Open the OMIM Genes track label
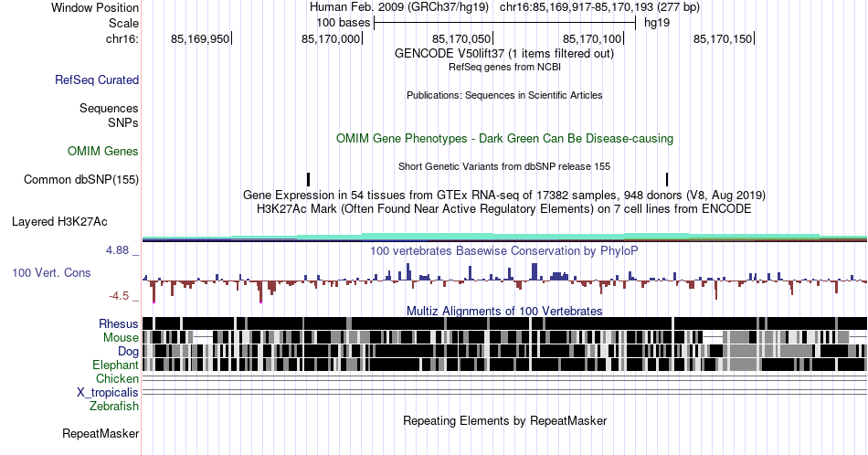The height and width of the screenshot is (455, 868). [x=102, y=151]
